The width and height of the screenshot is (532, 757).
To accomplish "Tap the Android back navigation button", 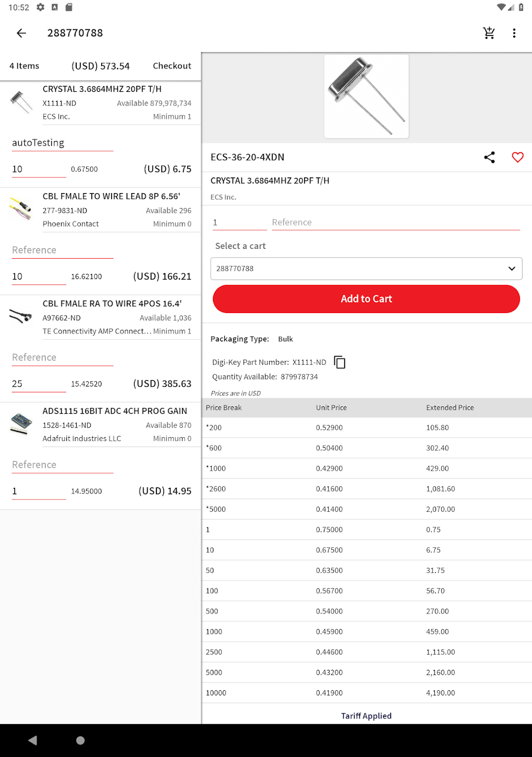I will 33,740.
